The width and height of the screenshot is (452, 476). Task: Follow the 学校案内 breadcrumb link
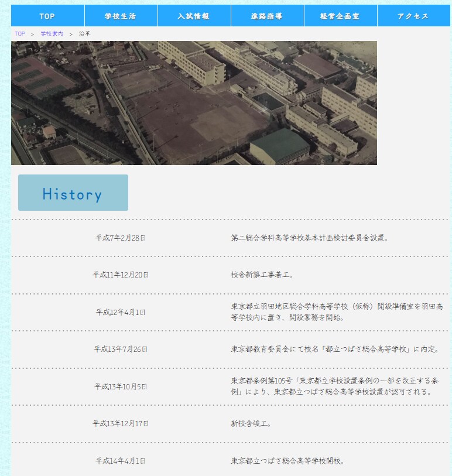(52, 34)
